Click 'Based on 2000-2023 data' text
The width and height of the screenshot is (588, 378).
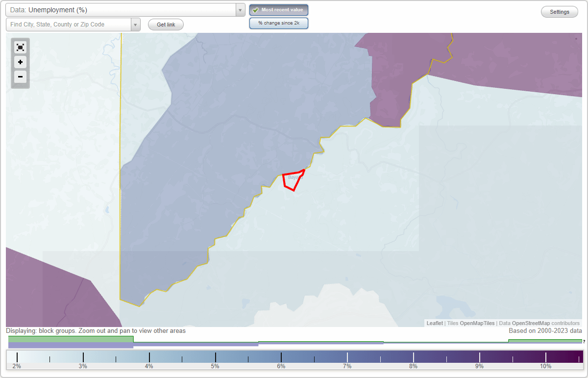tap(545, 331)
